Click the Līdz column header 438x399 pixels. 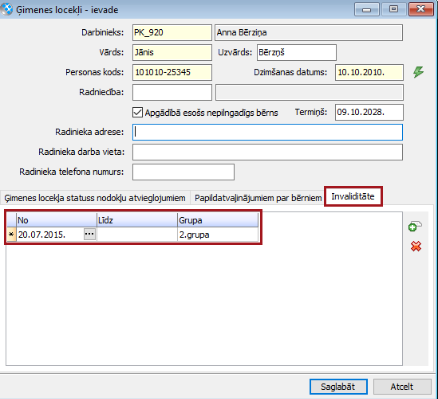[137, 220]
